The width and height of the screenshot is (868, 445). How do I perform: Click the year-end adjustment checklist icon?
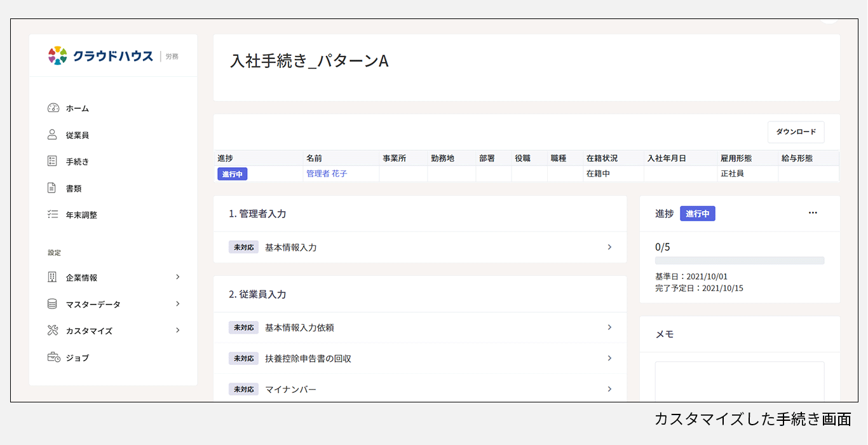tap(53, 215)
